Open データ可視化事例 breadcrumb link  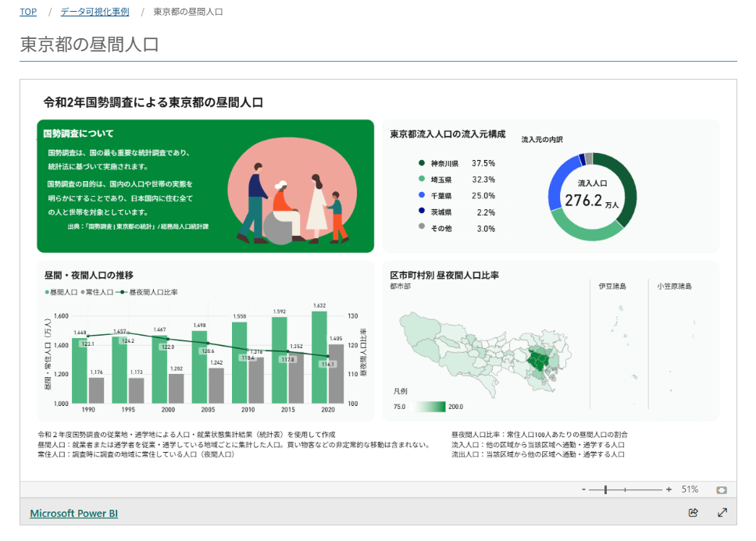pos(94,12)
